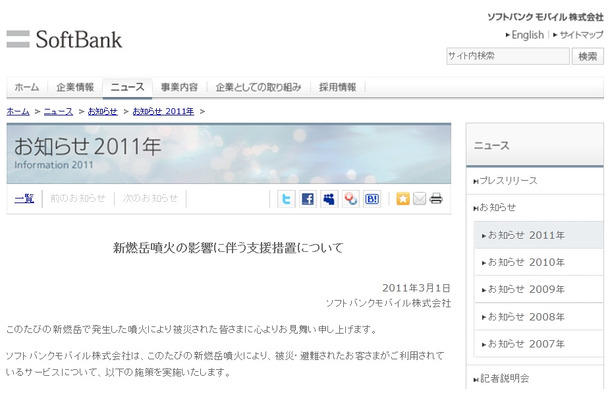Open 企業としての取り組み tab
The image size is (610, 400).
258,87
